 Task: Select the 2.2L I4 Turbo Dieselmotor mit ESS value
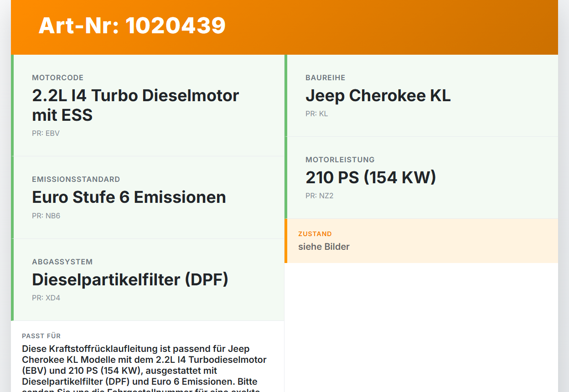(x=136, y=105)
